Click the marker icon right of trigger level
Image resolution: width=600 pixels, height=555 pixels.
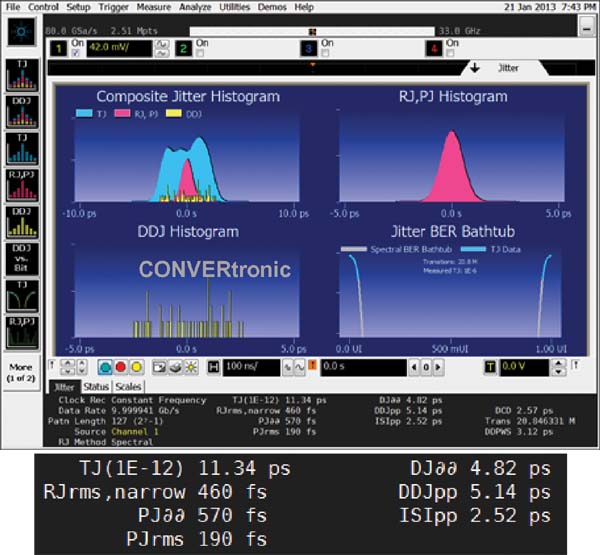575,365
